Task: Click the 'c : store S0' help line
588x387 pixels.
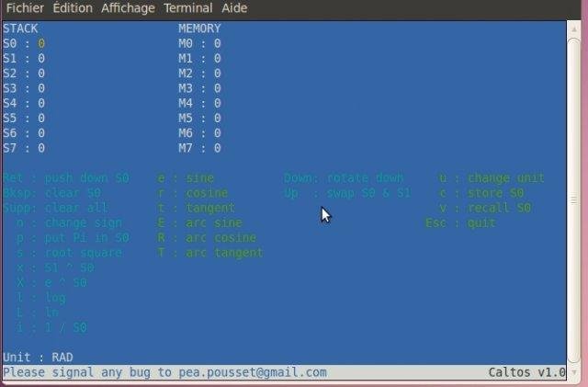Action: [x=481, y=193]
